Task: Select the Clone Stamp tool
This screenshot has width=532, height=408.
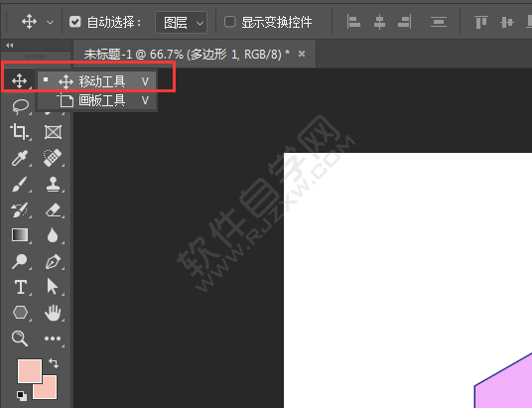Action: (x=53, y=184)
